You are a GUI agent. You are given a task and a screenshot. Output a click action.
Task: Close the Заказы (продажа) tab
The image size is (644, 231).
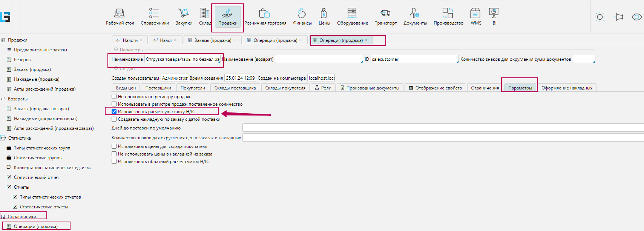(235, 40)
